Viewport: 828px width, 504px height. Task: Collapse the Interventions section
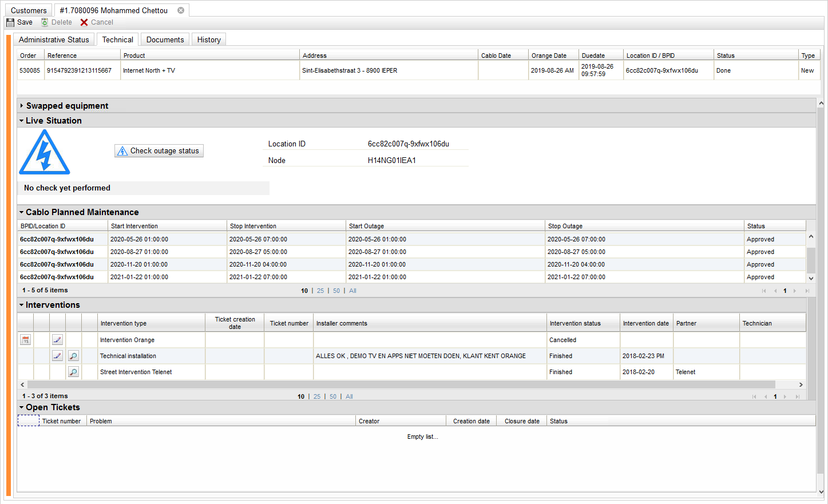22,305
